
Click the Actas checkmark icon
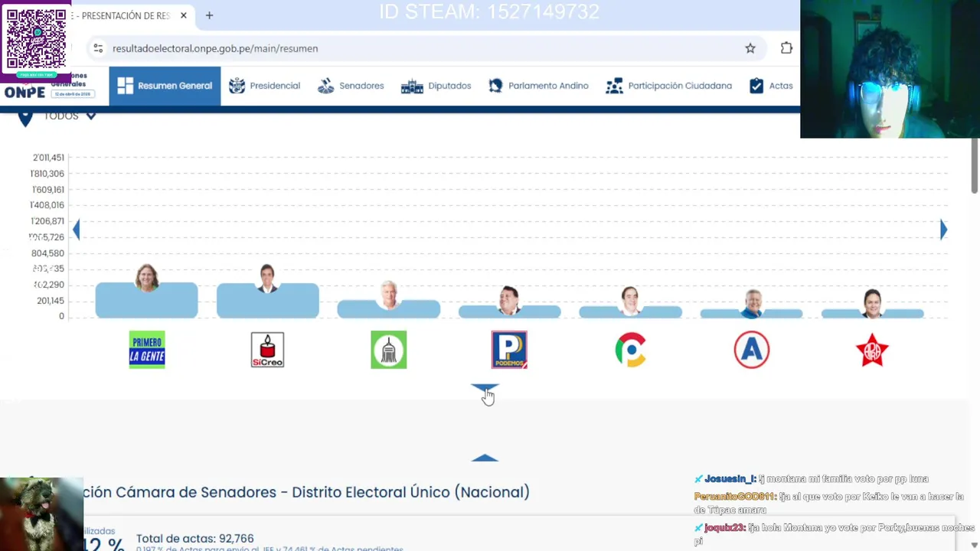[756, 86]
